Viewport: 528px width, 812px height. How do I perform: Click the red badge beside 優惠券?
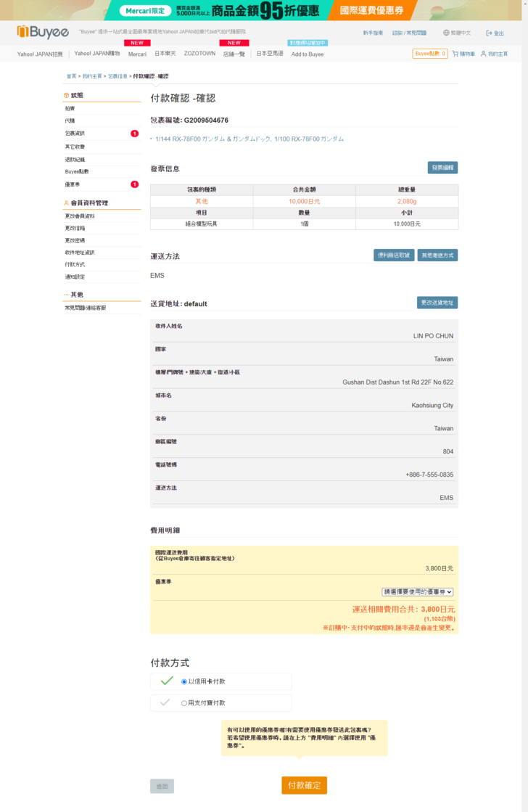tap(135, 184)
